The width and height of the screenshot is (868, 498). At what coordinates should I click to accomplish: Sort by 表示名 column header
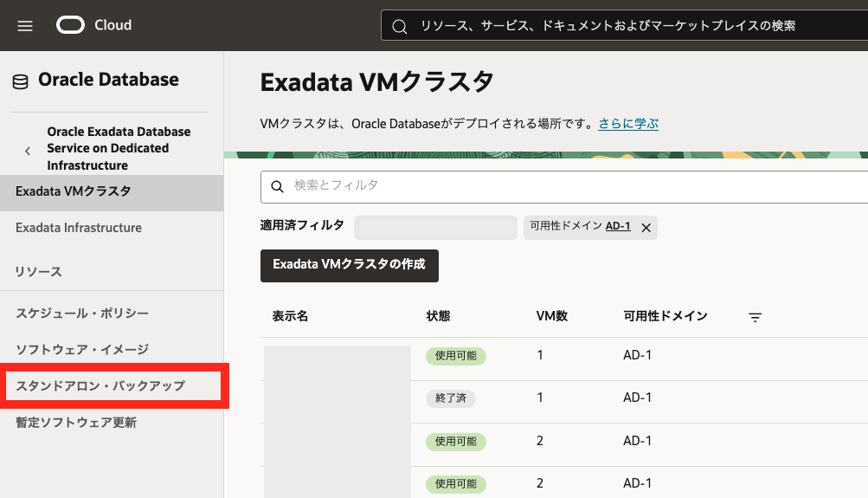click(290, 316)
